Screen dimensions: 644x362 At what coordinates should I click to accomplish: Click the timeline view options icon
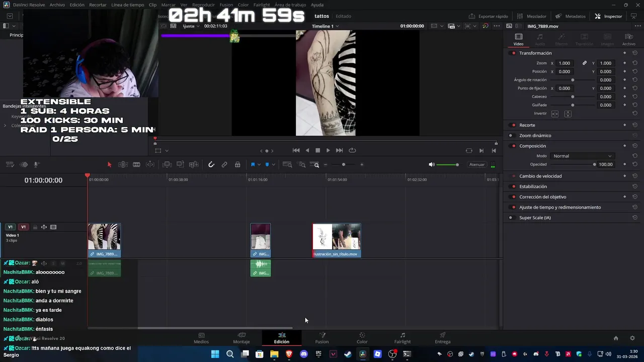pyautogui.click(x=10, y=164)
